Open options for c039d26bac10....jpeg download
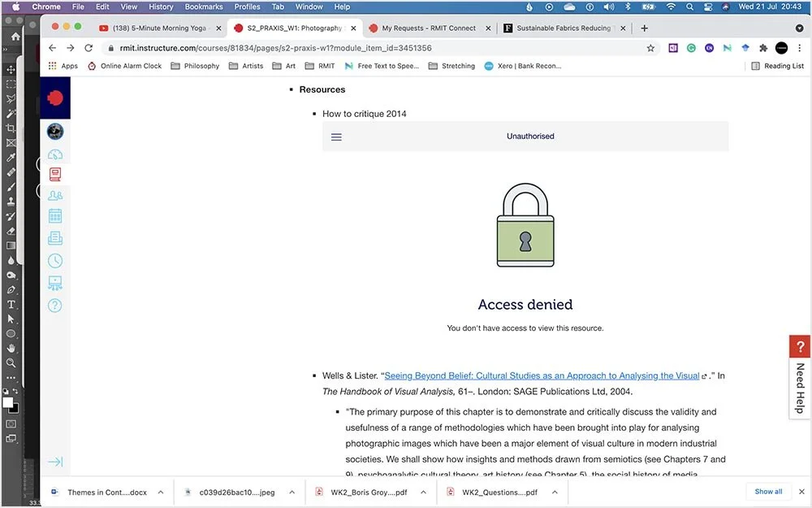Image resolution: width=812 pixels, height=508 pixels. click(292, 493)
